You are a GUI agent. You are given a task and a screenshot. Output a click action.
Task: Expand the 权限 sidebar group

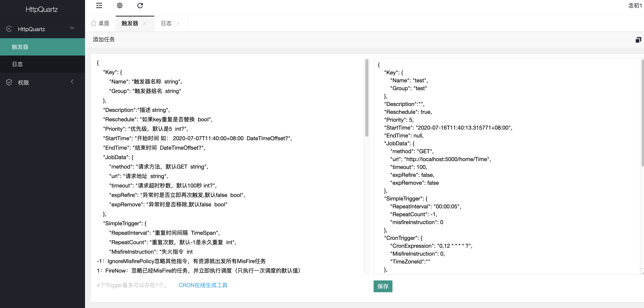pos(72,82)
